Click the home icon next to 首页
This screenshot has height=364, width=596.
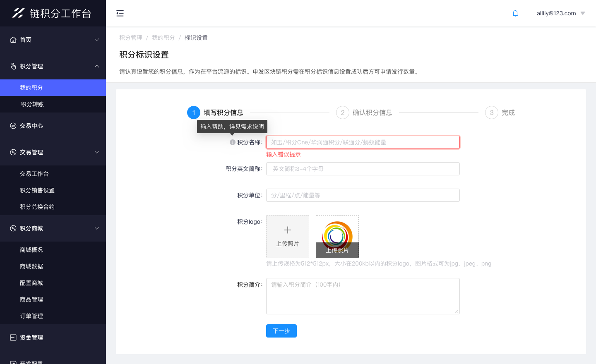13,40
